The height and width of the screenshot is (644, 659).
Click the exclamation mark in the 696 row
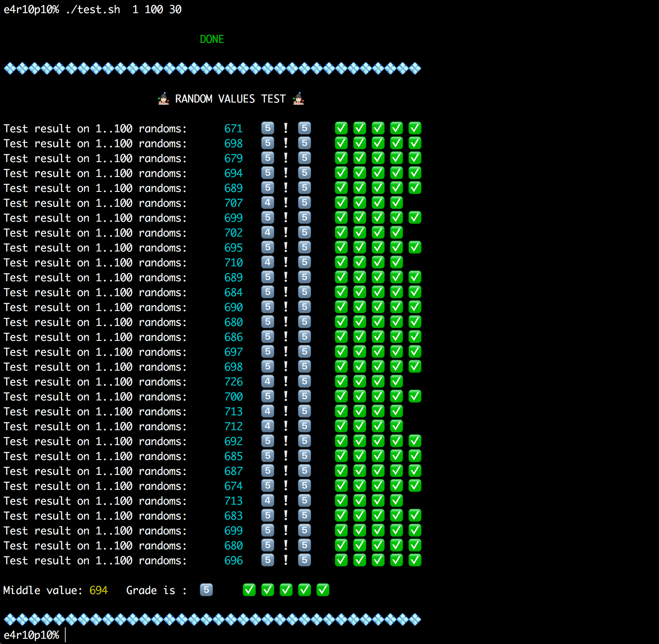[x=286, y=560]
